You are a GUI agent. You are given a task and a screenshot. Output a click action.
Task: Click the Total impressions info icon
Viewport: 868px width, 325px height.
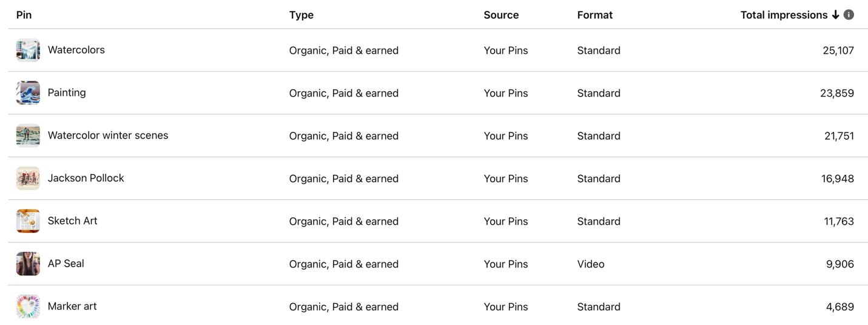849,15
